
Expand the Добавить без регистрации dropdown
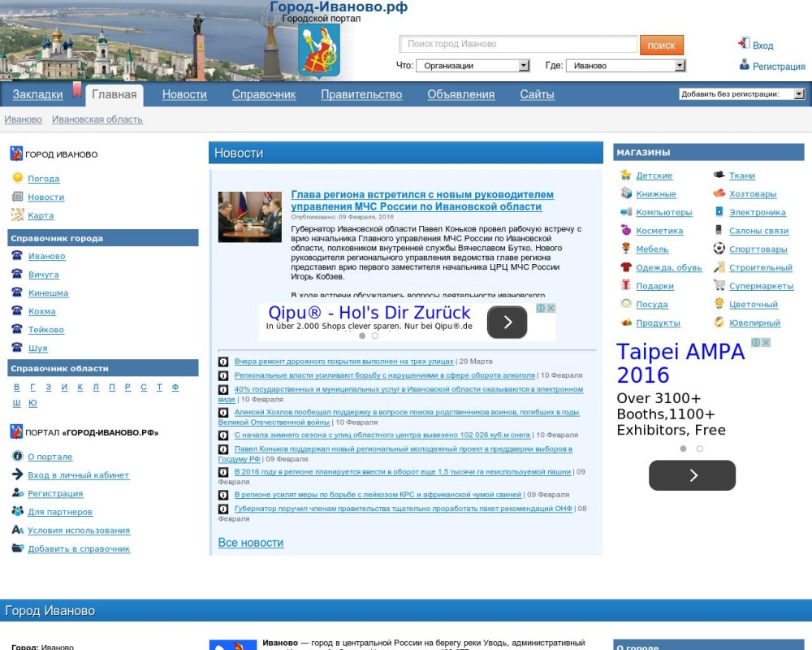point(741,94)
